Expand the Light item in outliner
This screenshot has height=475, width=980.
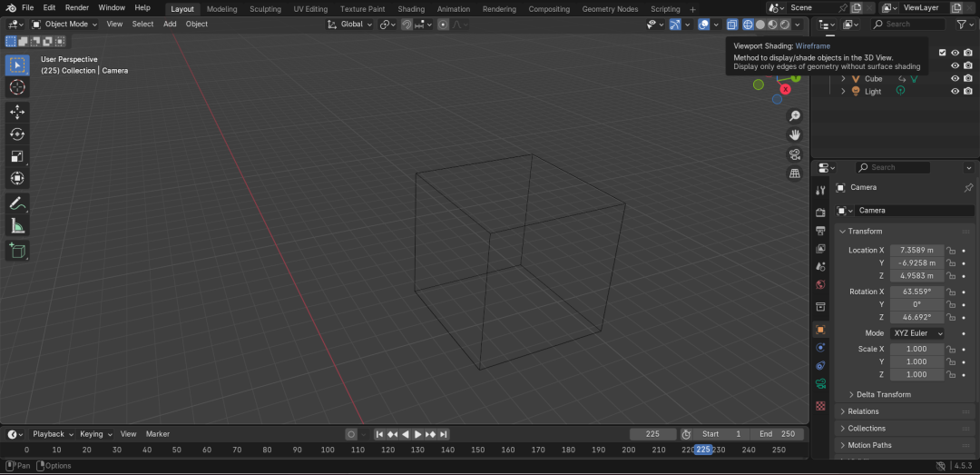pyautogui.click(x=842, y=92)
